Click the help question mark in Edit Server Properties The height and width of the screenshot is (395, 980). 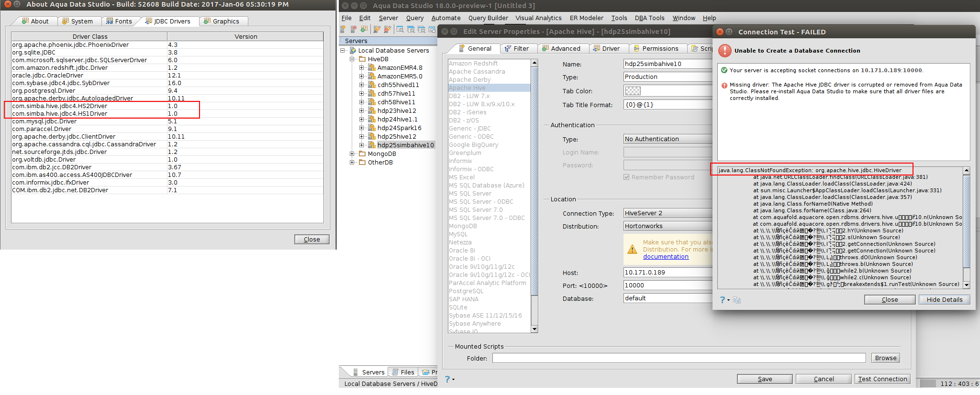coord(447,379)
